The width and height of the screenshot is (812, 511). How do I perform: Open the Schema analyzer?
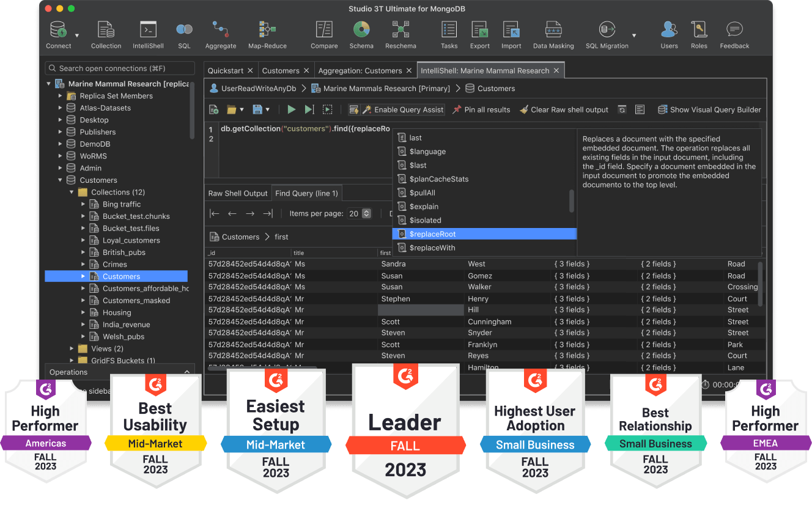[361, 35]
